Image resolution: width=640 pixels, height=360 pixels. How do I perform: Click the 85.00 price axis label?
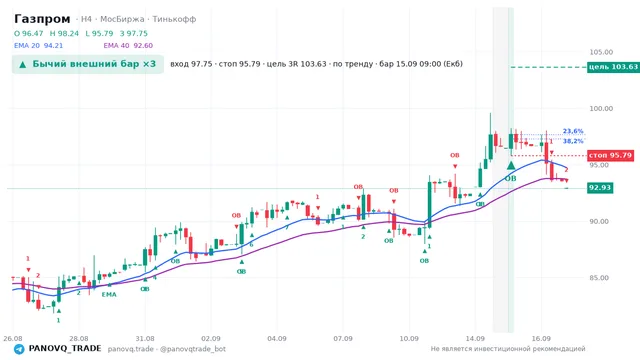pyautogui.click(x=599, y=278)
